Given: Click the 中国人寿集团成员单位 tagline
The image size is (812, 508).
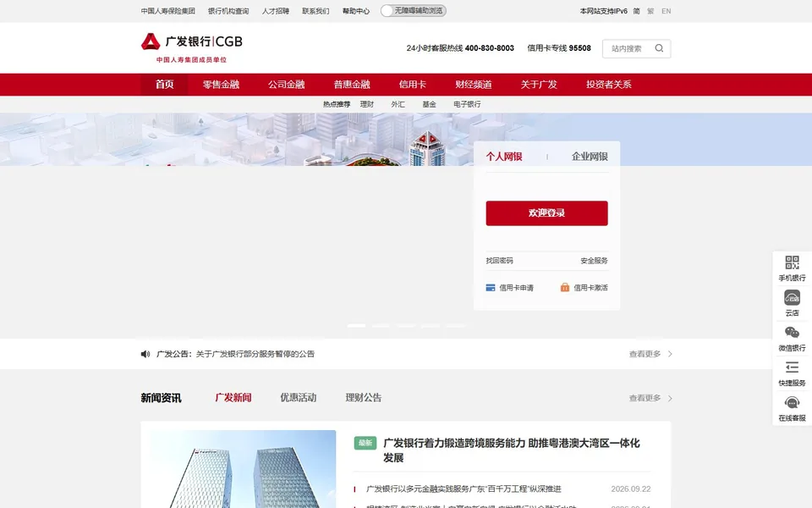Looking at the screenshot, I should coord(192,59).
